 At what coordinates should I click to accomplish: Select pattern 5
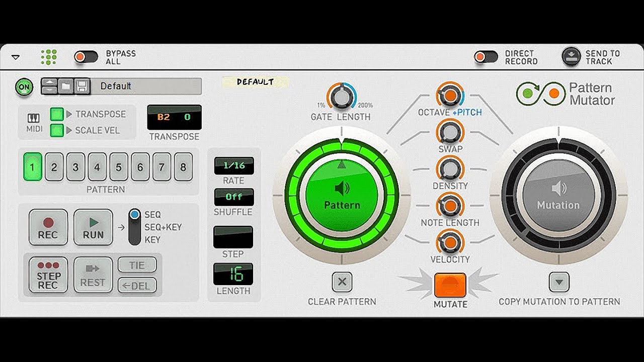pyautogui.click(x=119, y=167)
